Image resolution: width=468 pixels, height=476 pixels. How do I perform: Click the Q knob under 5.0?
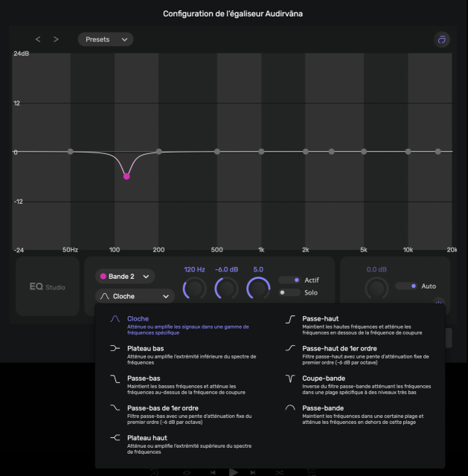258,289
